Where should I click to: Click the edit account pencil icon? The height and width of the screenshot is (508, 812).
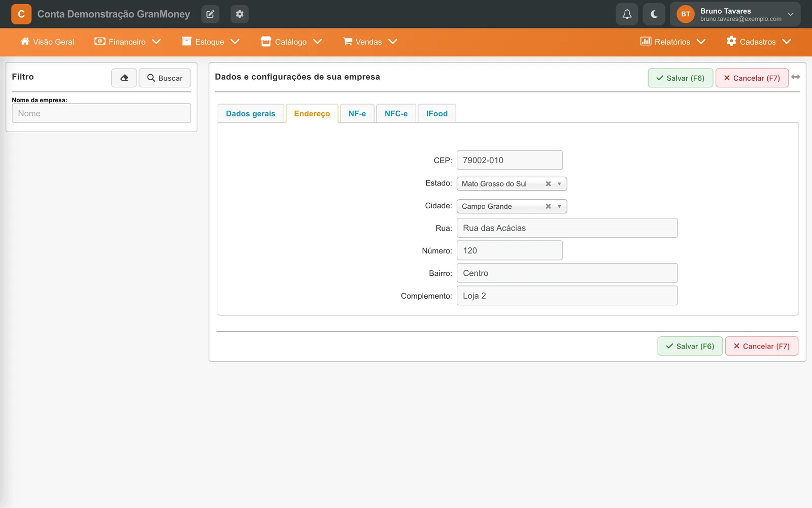[x=210, y=14]
